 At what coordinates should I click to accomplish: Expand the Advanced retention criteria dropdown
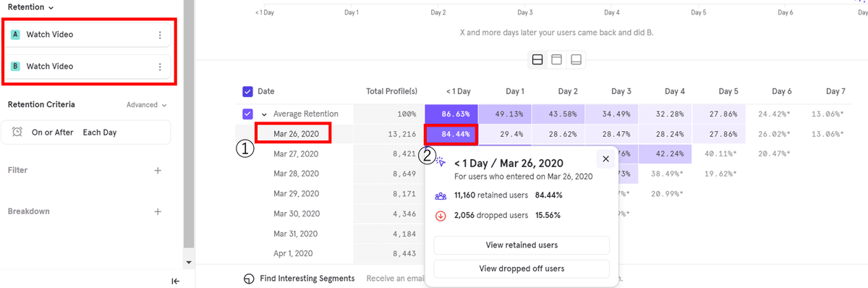pos(147,105)
